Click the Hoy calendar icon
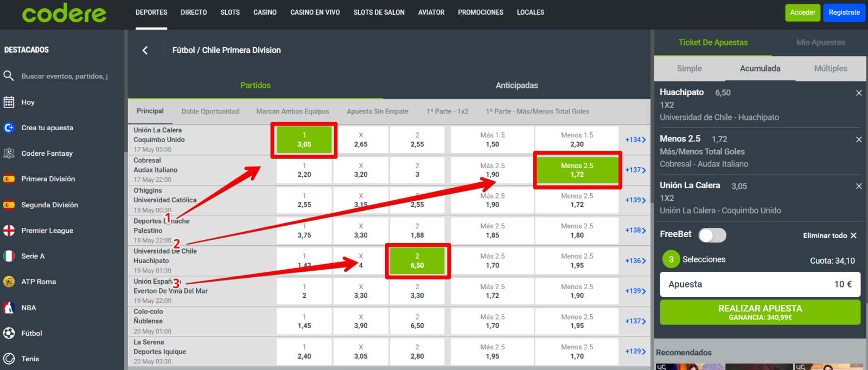 pos(9,102)
